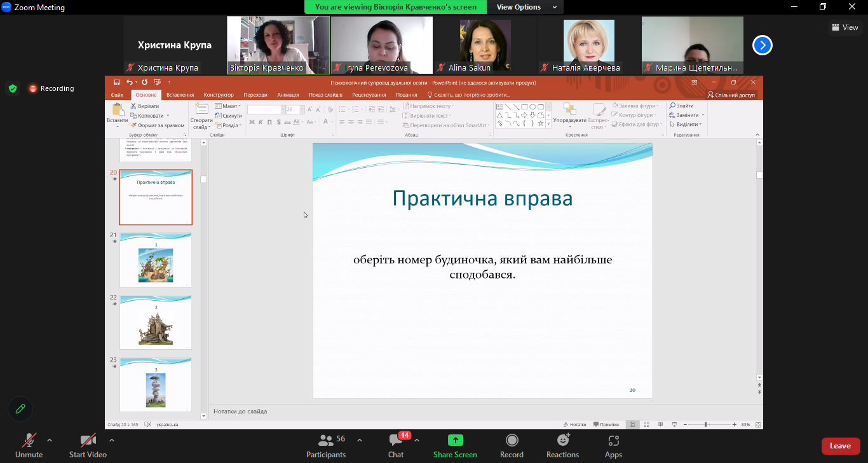
Task: Open the Reactions emoji icon
Action: tap(562, 440)
